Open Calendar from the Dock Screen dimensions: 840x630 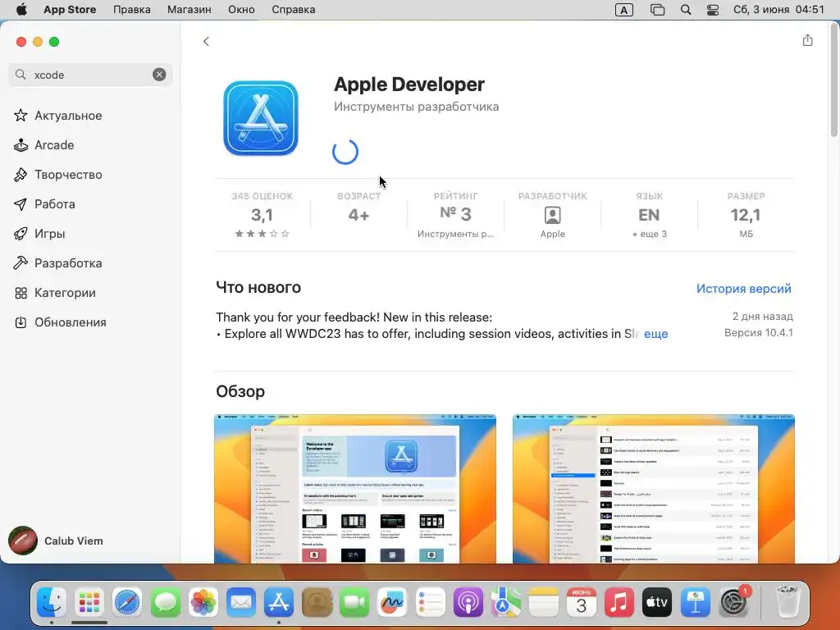(582, 603)
